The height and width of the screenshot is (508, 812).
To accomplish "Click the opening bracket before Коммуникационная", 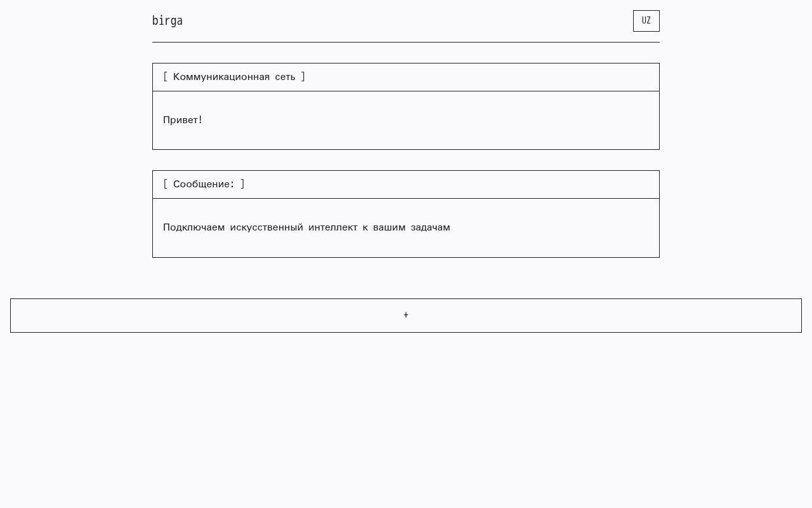I will coord(166,77).
